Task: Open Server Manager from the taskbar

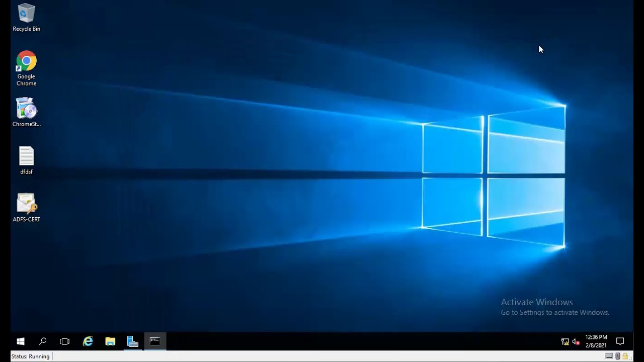Action: click(132, 341)
